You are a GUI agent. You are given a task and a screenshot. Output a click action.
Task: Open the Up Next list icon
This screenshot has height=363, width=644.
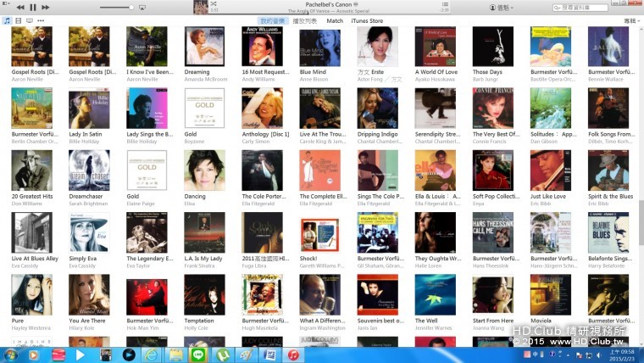tap(445, 4)
